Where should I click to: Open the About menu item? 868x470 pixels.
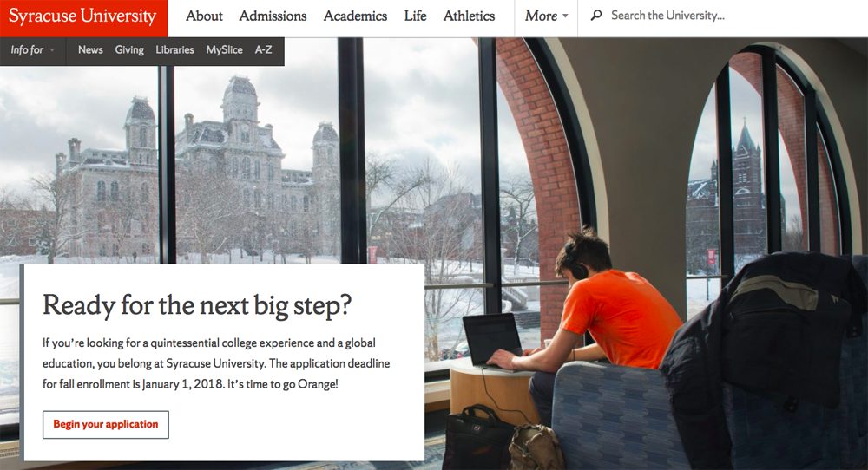point(204,16)
